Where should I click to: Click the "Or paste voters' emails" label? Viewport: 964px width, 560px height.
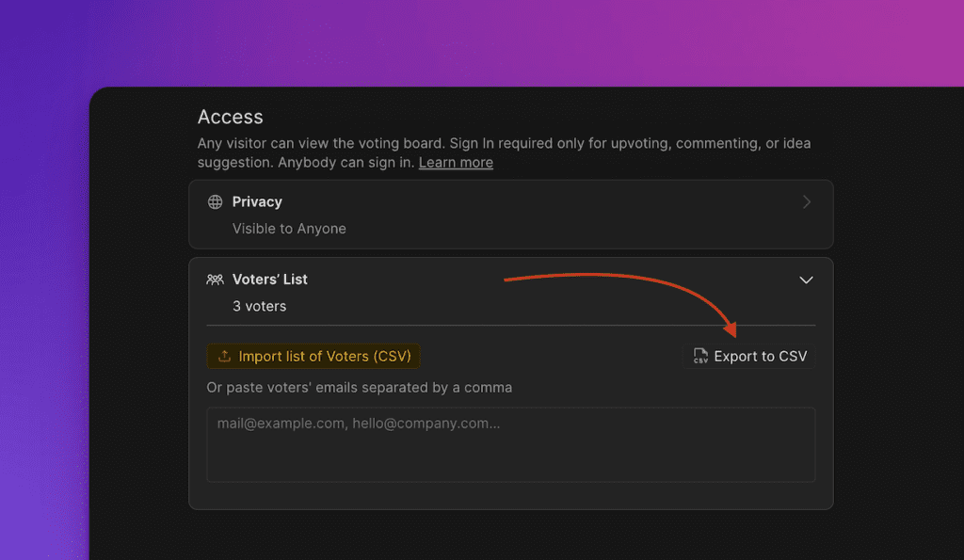click(359, 387)
